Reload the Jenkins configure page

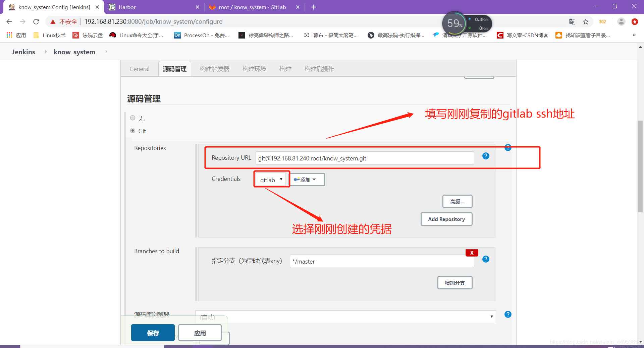coord(36,22)
